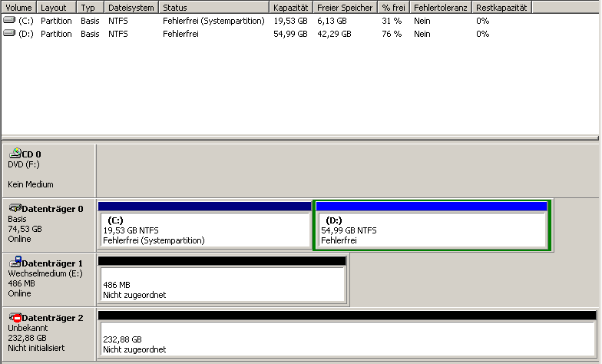Screen dimensions: 602x364
Task: Click the D: volume drive icon in list
Action: pyautogui.click(x=9, y=33)
